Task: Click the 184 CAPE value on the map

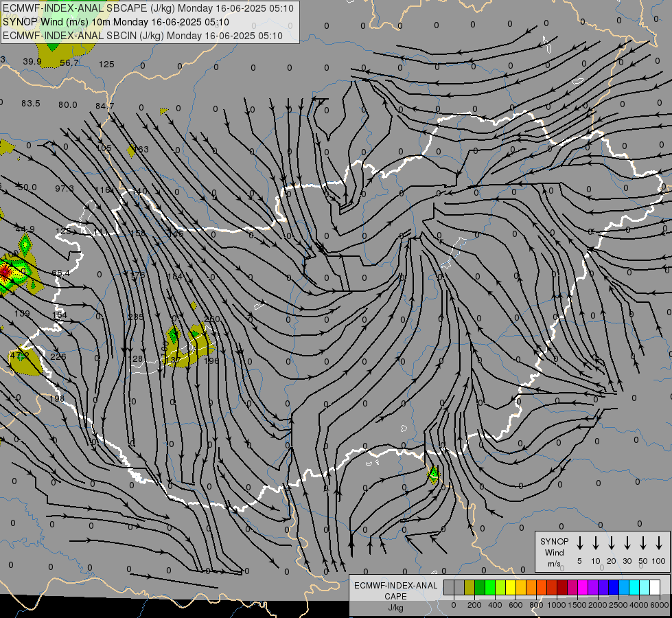Action: (174, 277)
